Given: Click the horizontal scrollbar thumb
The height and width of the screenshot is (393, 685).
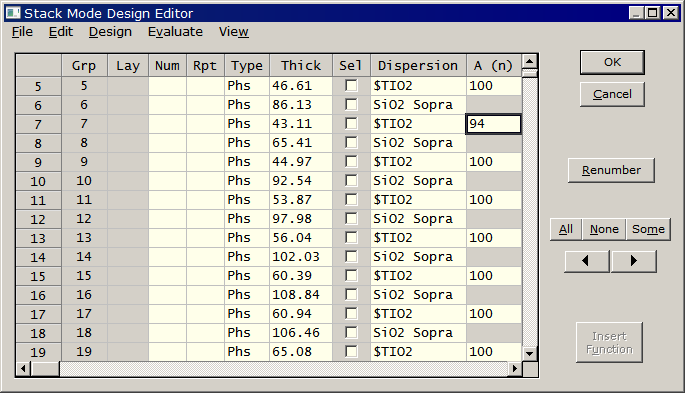Looking at the screenshot, I should click(45, 369).
